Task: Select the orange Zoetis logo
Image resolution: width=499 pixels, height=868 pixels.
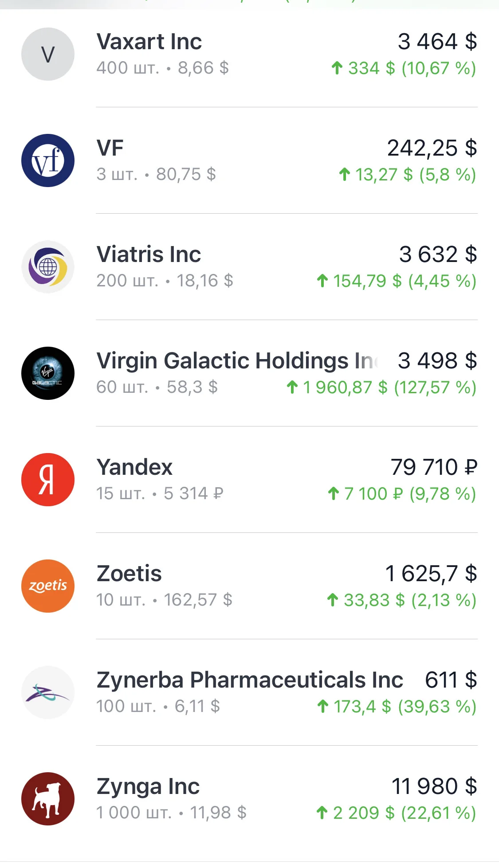Action: 48,586
